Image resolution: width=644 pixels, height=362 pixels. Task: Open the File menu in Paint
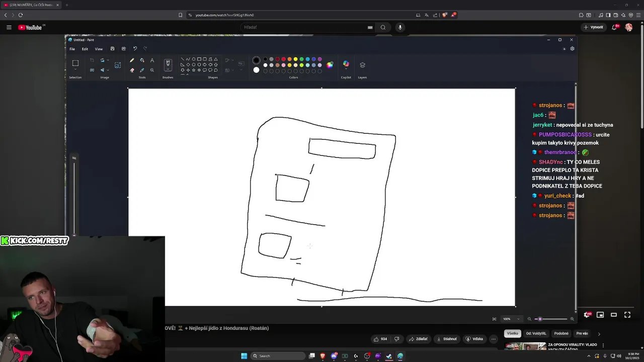click(72, 49)
